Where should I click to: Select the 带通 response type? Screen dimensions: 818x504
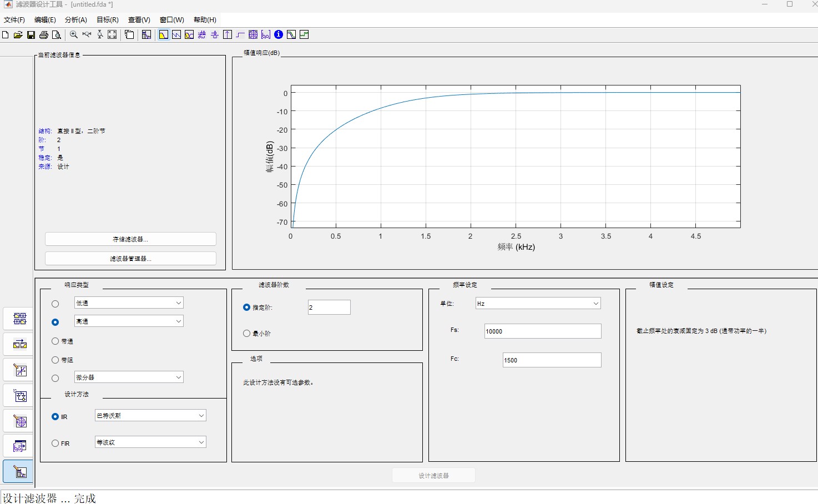tap(55, 341)
